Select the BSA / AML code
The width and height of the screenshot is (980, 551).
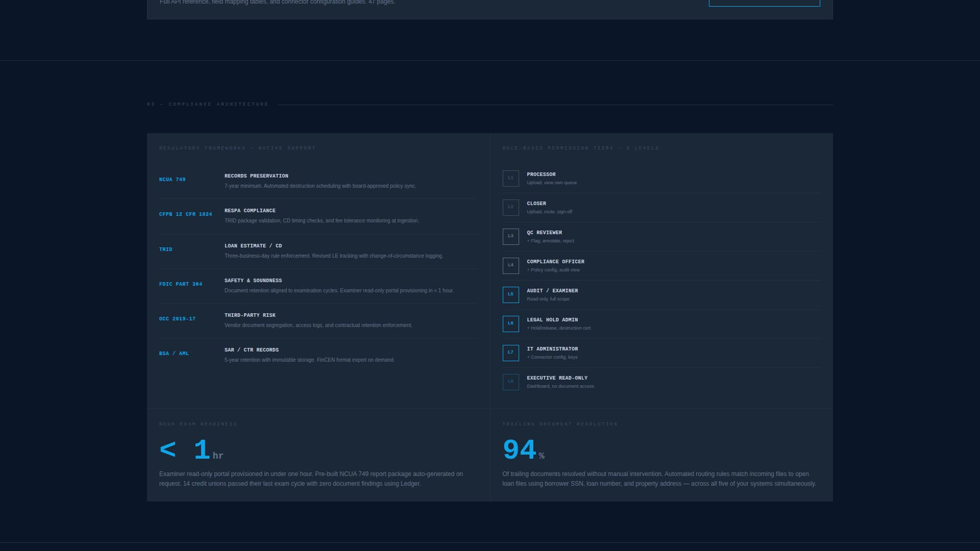(174, 354)
